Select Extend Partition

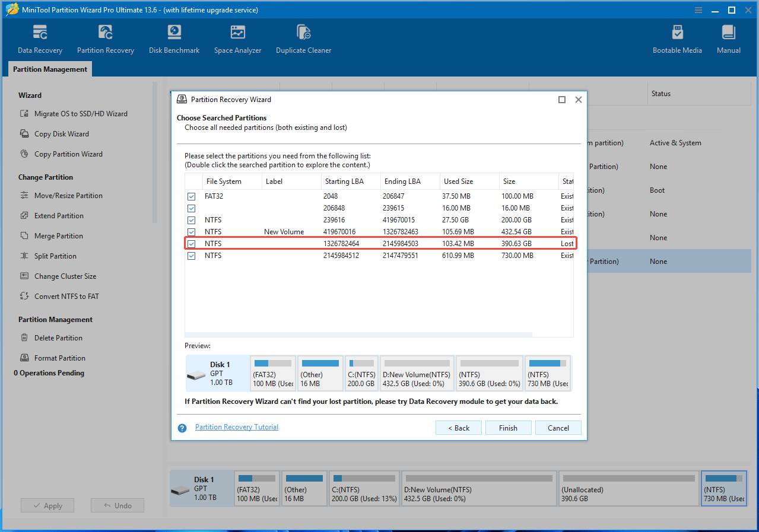(52, 216)
